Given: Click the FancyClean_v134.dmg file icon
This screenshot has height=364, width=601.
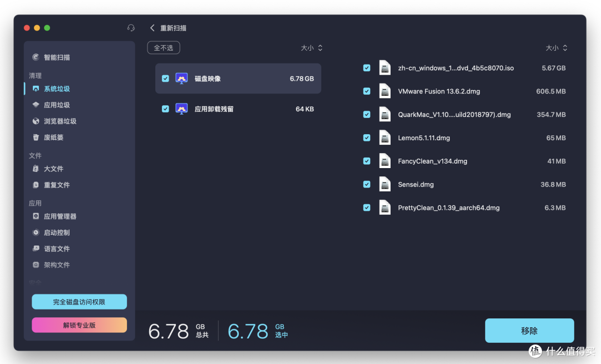Looking at the screenshot, I should pyautogui.click(x=385, y=161).
